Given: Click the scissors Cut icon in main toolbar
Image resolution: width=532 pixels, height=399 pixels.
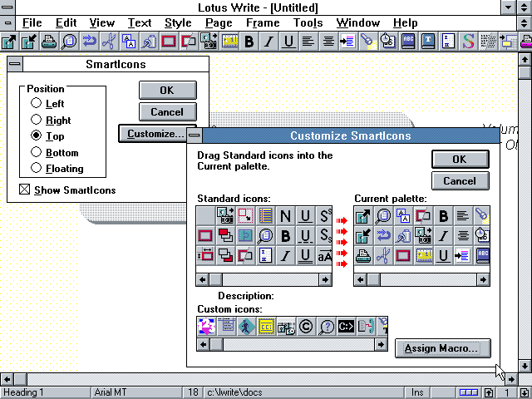Looking at the screenshot, I should click(x=109, y=42).
